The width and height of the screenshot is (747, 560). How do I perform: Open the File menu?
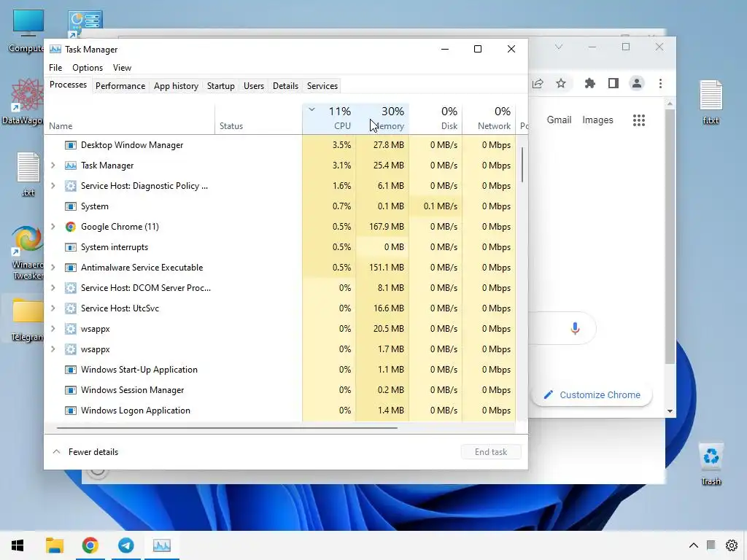55,68
